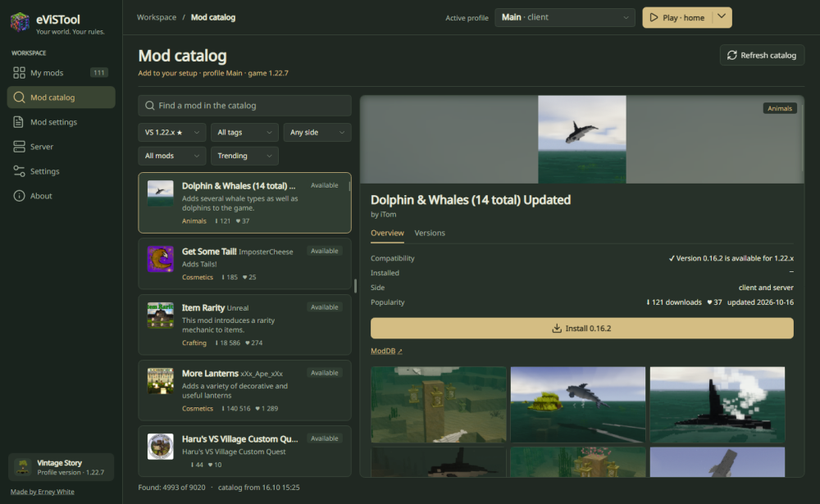The image size is (820, 504).
Task: Click the orca banner image
Action: pyautogui.click(x=582, y=139)
